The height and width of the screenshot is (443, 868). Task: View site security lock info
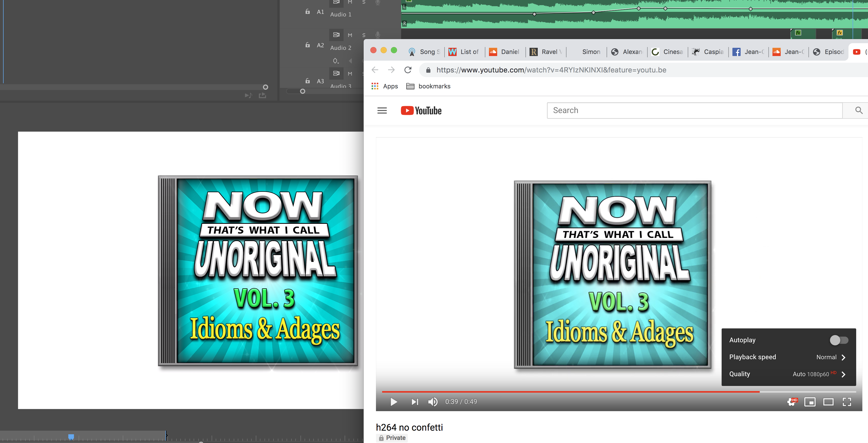tap(428, 70)
